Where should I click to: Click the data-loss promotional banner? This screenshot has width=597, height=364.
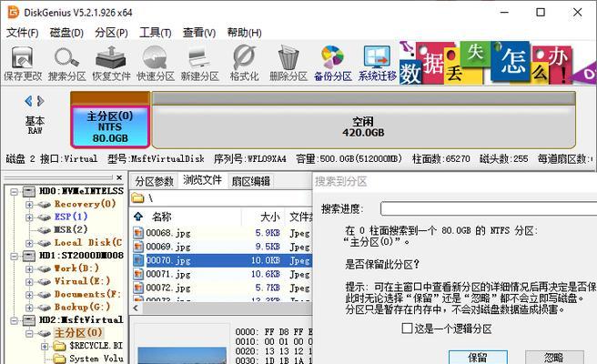(x=498, y=63)
